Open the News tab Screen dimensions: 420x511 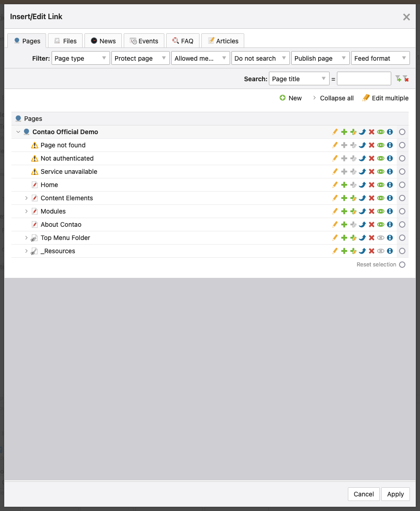coord(103,41)
